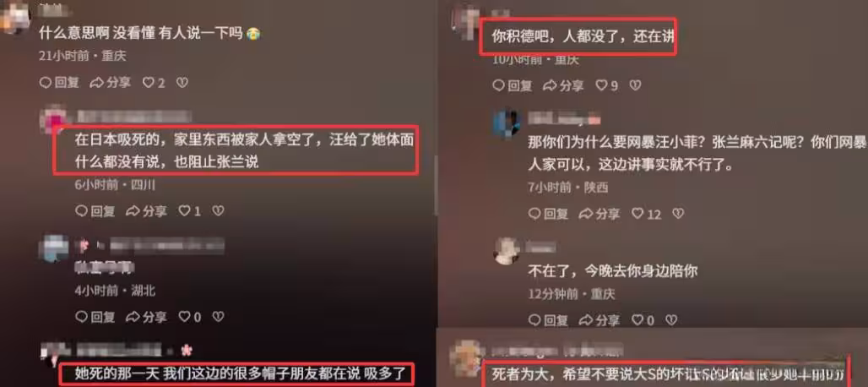This screenshot has height=387, width=868.
Task: Reply to the 你积德吧 comment
Action: [x=513, y=86]
